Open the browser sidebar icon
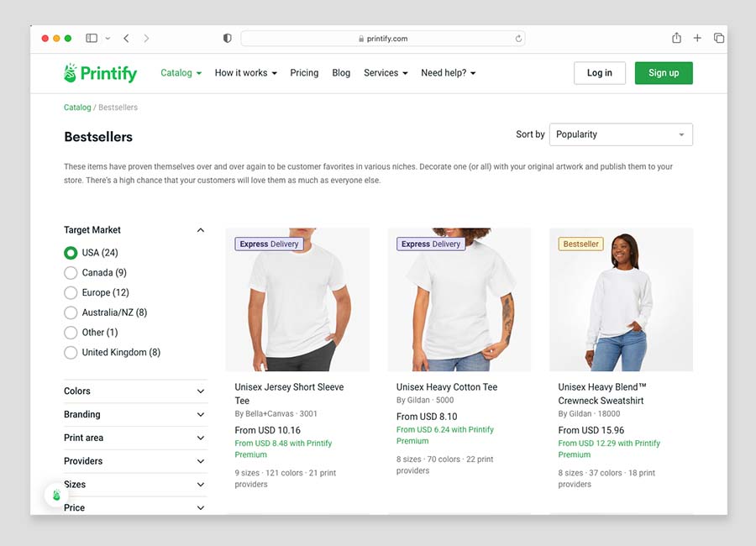 point(91,38)
